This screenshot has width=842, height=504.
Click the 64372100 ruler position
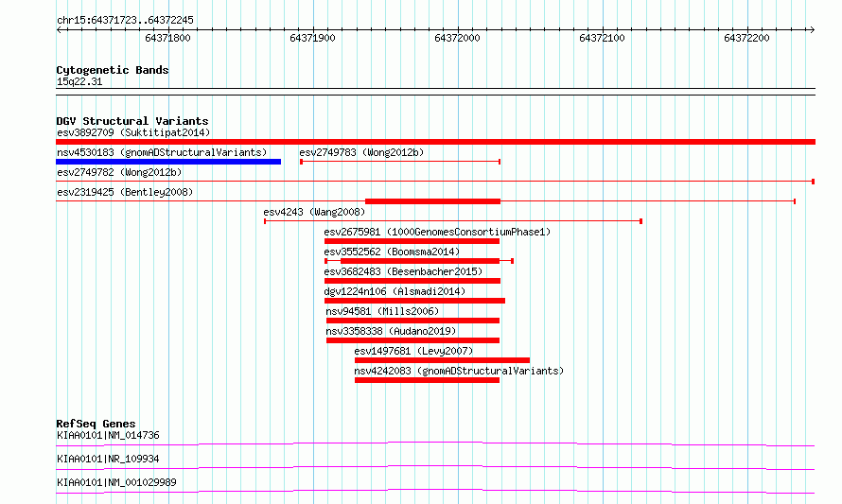(x=602, y=38)
